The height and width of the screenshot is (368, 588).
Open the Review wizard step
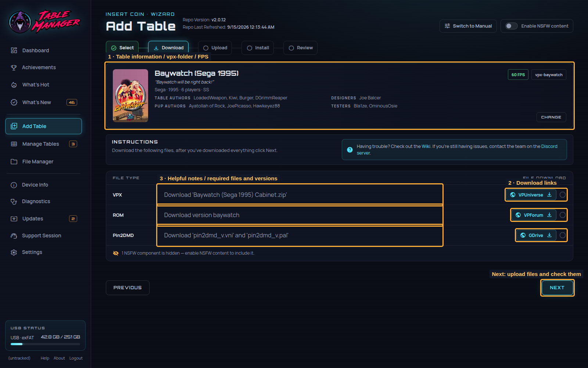tap(300, 48)
